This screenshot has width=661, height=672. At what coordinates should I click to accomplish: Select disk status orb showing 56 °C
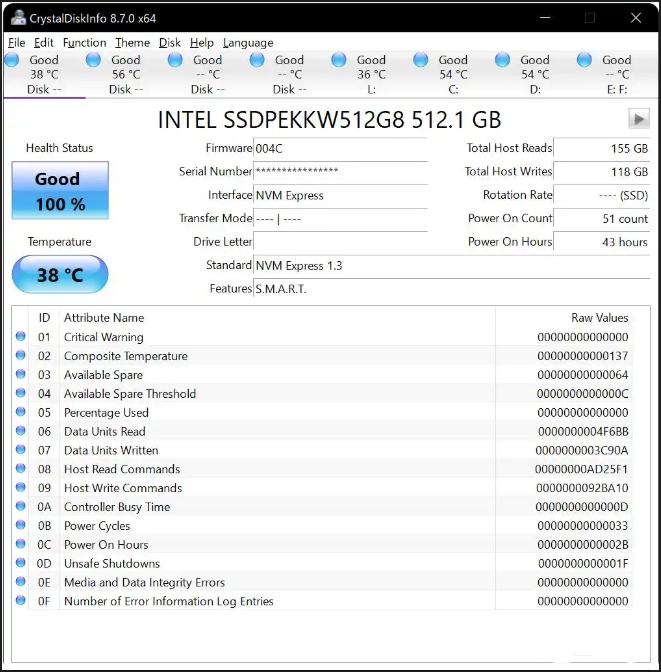[x=93, y=60]
